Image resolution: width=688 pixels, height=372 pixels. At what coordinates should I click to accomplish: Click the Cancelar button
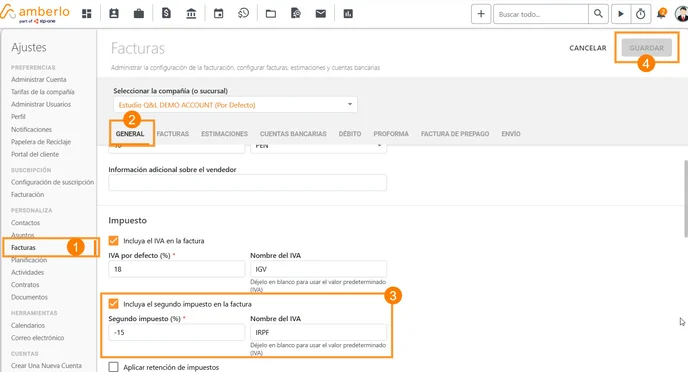click(588, 48)
